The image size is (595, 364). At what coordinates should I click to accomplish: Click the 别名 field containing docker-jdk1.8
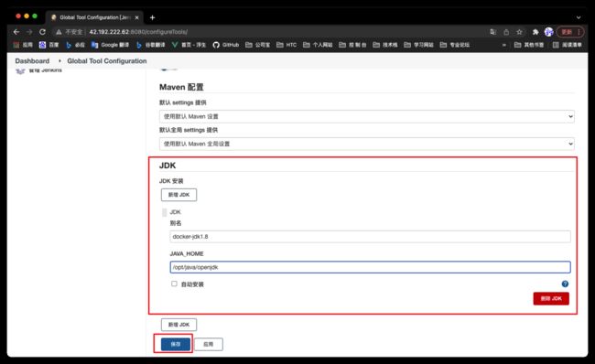pyautogui.click(x=370, y=237)
